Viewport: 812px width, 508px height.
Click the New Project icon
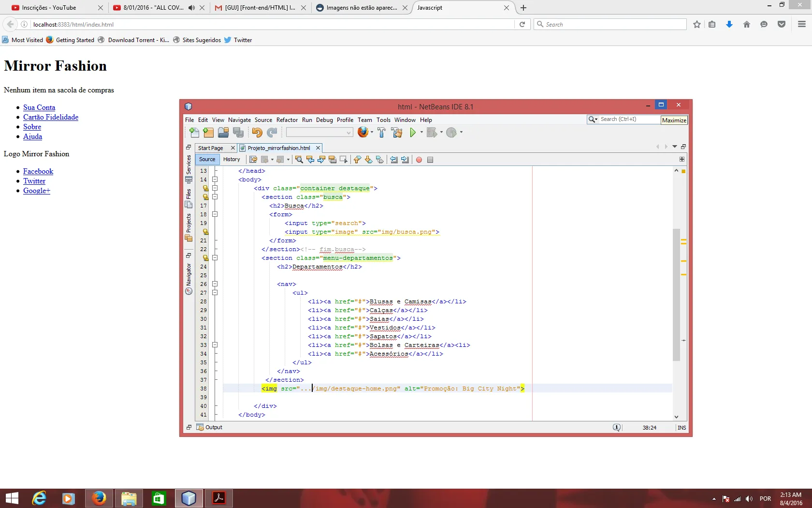208,133
